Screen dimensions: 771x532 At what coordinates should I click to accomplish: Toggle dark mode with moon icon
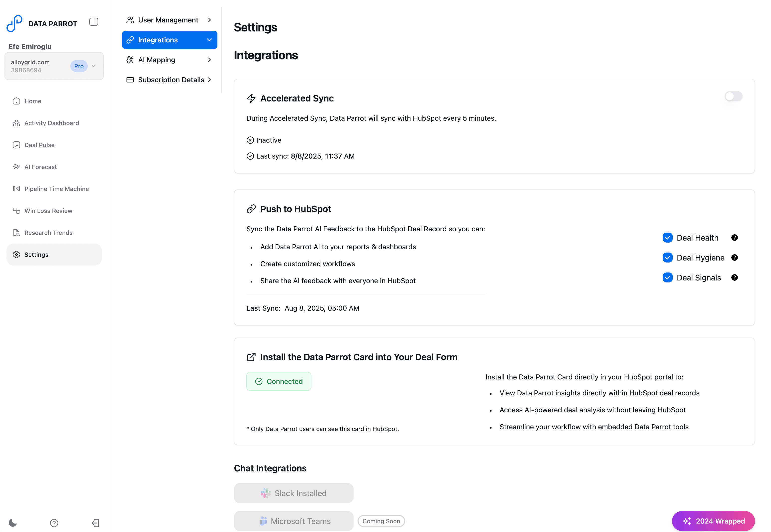click(x=13, y=523)
